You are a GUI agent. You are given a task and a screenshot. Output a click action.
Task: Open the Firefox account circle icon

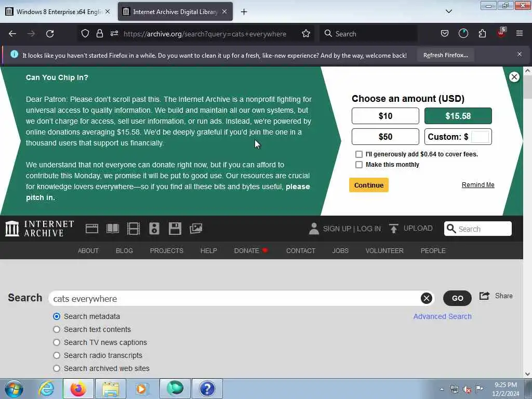(463, 34)
